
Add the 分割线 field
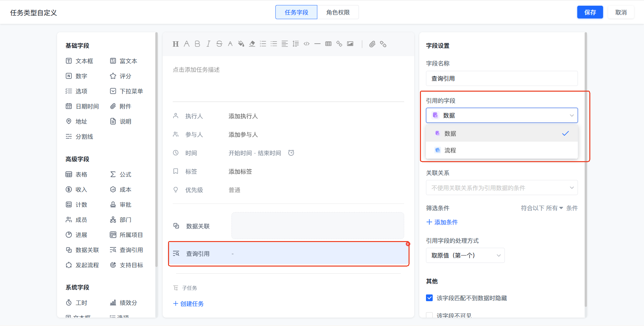79,137
